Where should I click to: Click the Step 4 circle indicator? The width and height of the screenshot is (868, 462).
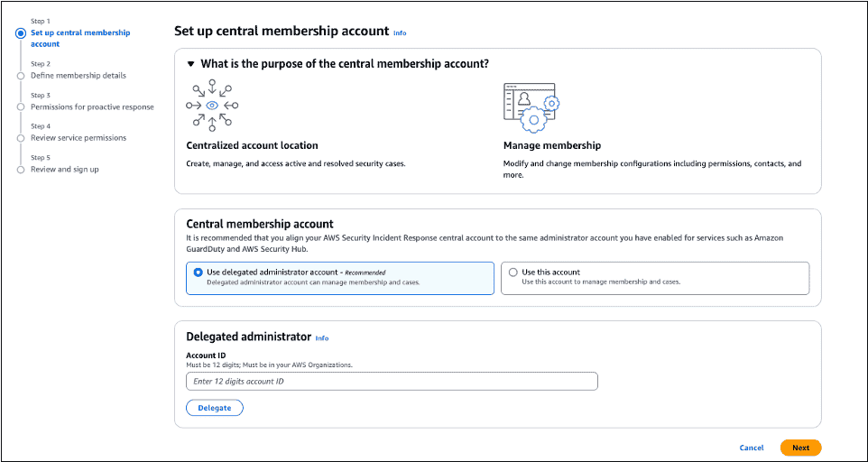(x=21, y=138)
